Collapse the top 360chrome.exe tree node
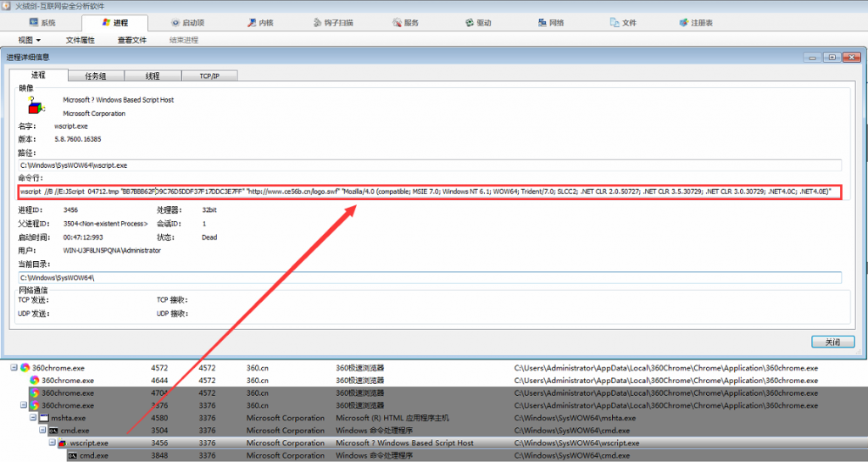Viewport: 868px width, 462px height. 14,368
